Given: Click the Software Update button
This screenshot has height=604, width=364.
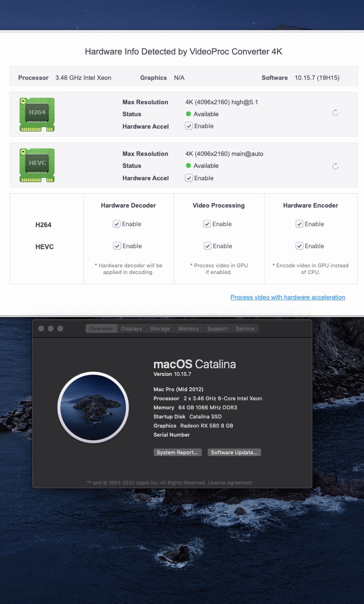Looking at the screenshot, I should click(234, 452).
